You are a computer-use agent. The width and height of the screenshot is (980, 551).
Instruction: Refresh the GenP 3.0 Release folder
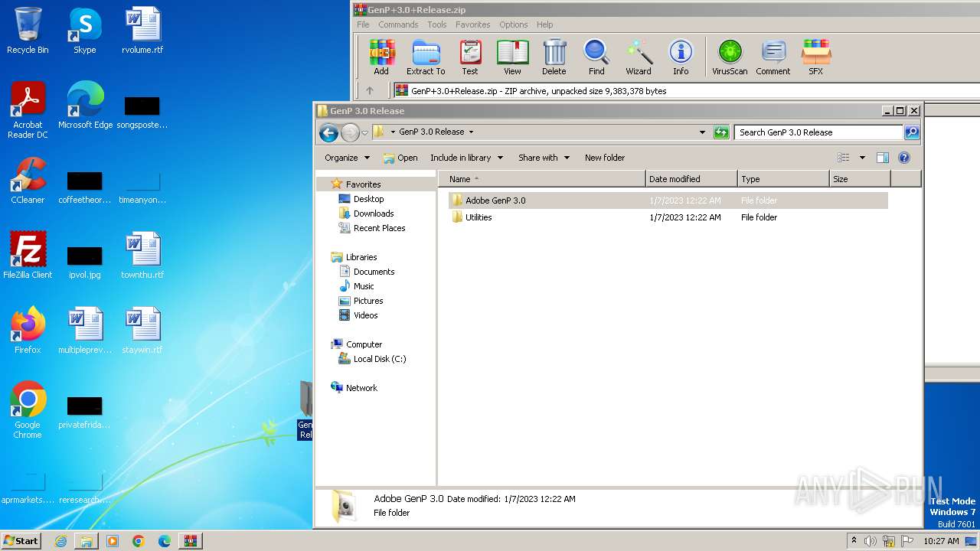pyautogui.click(x=721, y=132)
